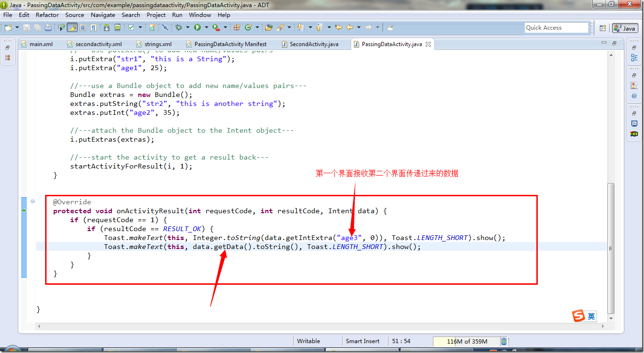Toggle Block Selection mode button

pos(83,28)
